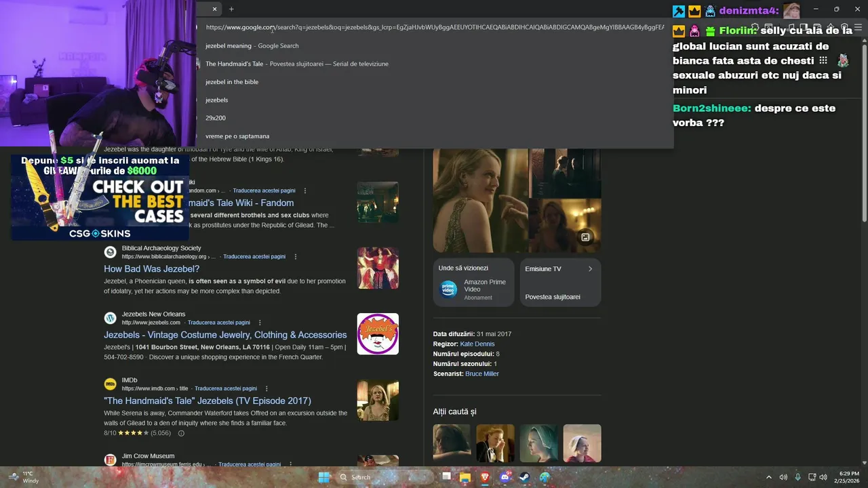Translate the Biblical Archaeology Society page
Viewport: 868px width, 488px height.
[x=254, y=257]
